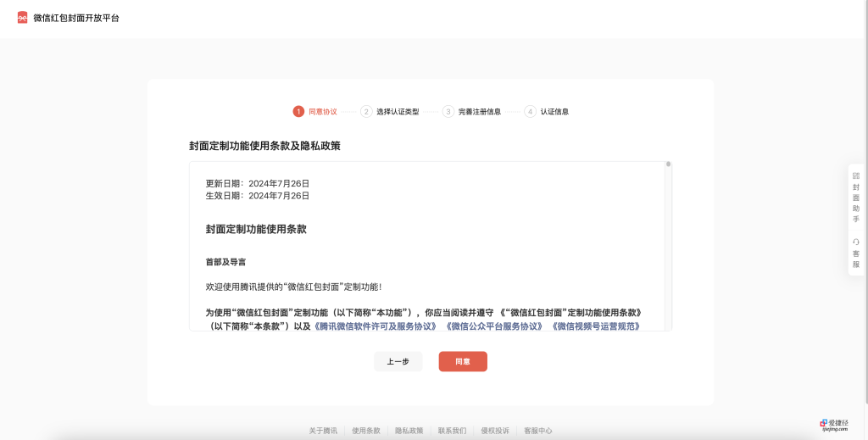
Task: Open 《微信视频号运营规范》 link
Action: tap(596, 326)
